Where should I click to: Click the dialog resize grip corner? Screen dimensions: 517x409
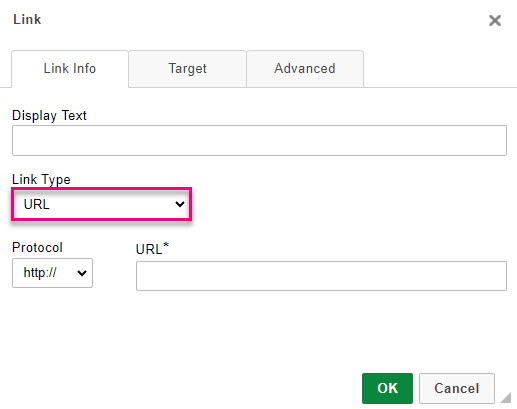click(x=506, y=397)
